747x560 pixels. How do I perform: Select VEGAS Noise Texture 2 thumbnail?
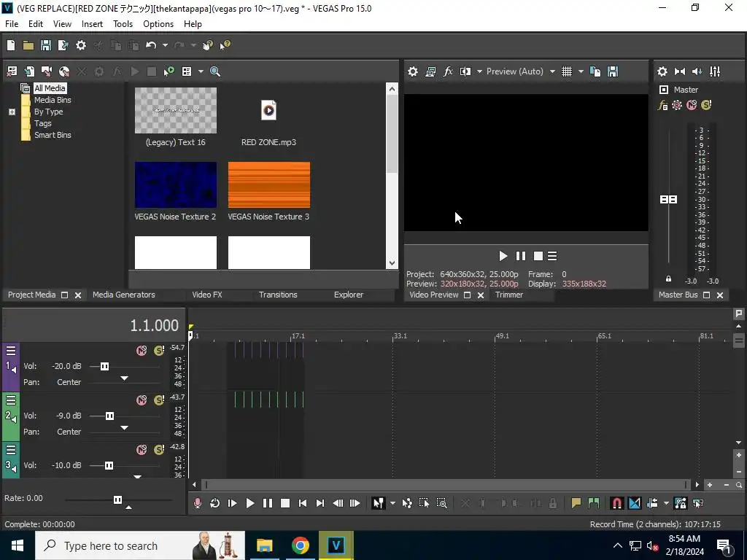(175, 184)
